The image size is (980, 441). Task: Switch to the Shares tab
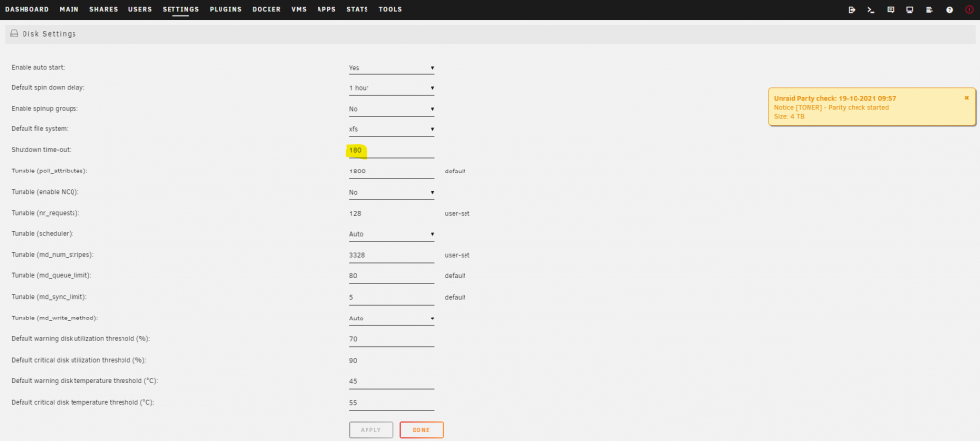click(x=103, y=10)
